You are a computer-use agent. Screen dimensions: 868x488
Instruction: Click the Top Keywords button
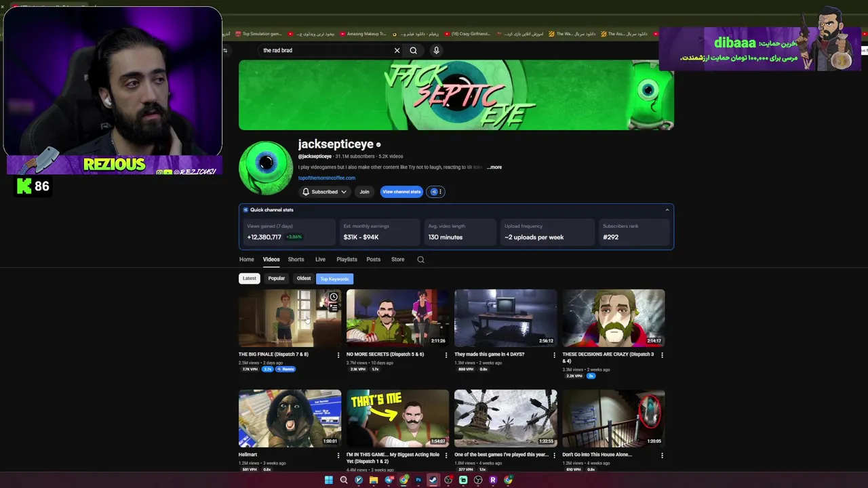(x=334, y=279)
